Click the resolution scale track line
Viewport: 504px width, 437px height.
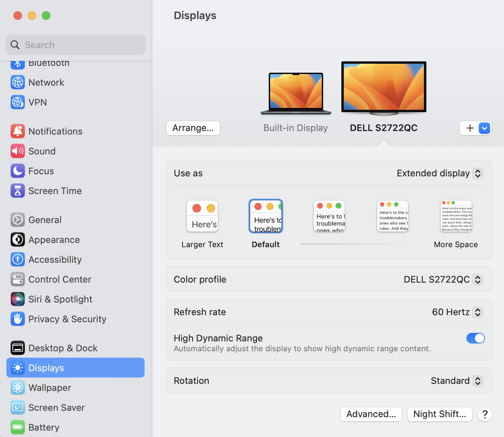[357, 244]
